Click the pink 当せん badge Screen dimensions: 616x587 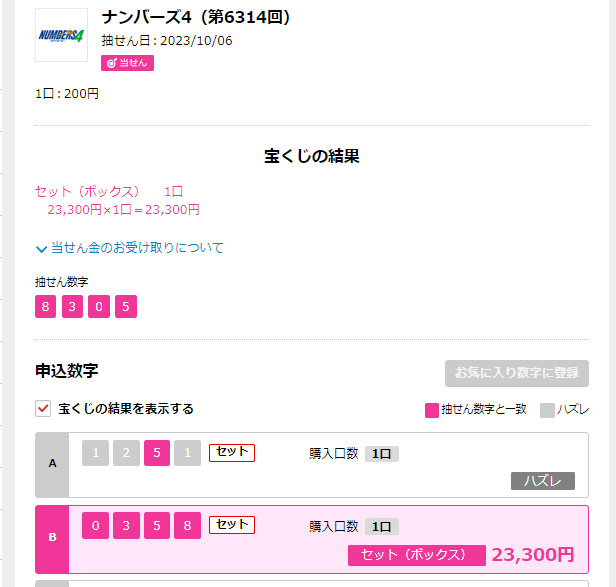[x=127, y=63]
